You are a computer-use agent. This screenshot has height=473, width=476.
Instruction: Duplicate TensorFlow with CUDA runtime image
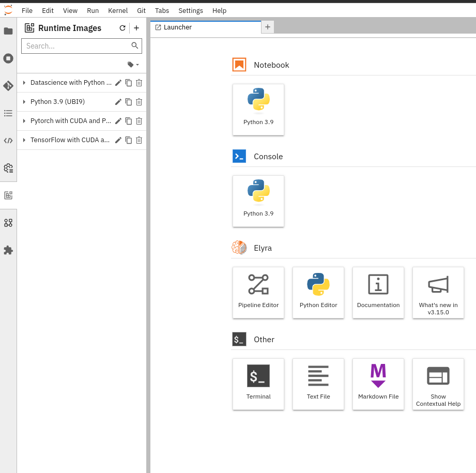tap(129, 140)
